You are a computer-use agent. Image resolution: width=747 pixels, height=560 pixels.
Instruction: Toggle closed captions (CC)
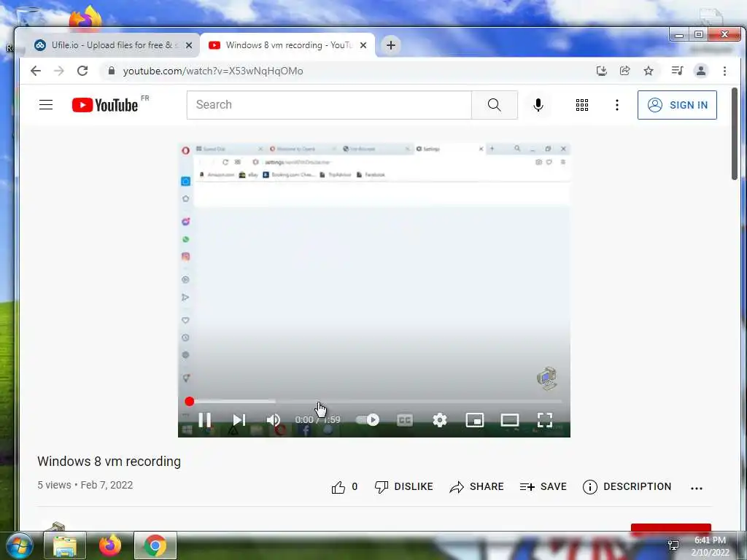pos(404,420)
